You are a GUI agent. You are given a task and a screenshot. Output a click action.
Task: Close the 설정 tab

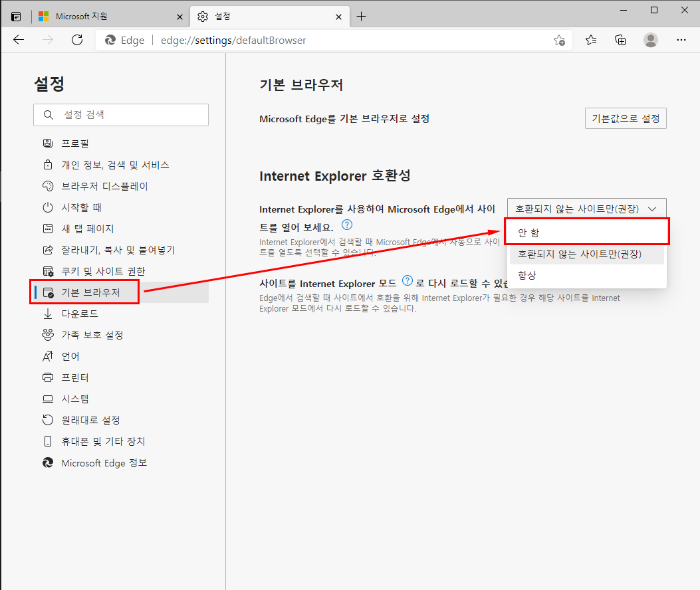click(x=338, y=17)
